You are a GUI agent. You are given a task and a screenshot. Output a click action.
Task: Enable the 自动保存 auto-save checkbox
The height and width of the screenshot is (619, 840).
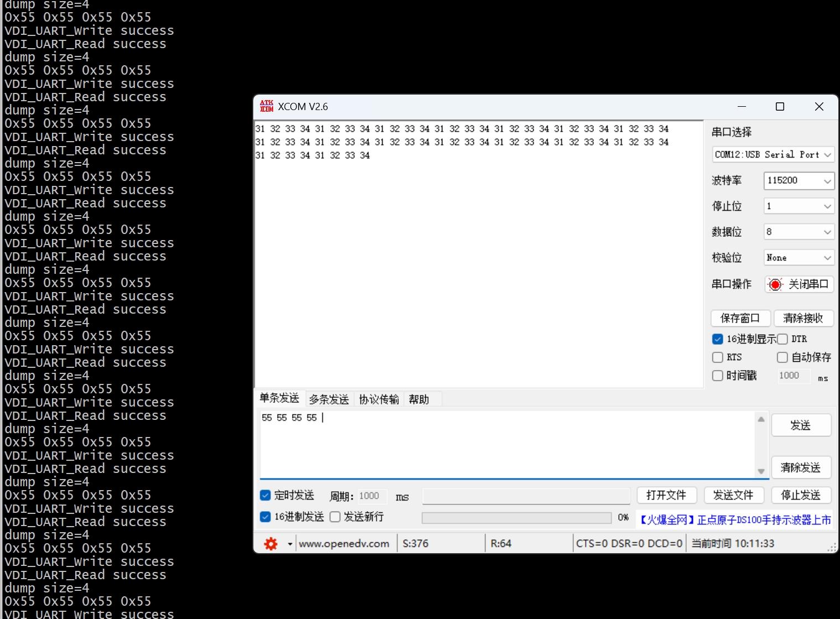coord(782,357)
